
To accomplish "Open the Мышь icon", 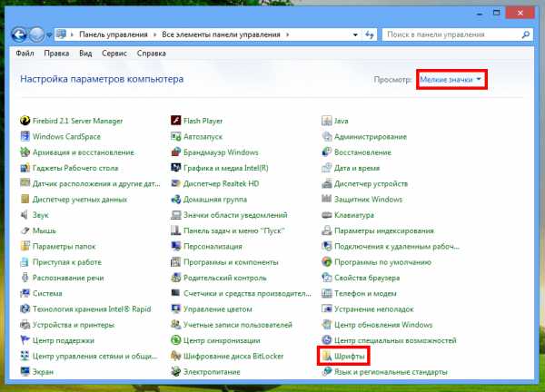I will tap(25, 230).
